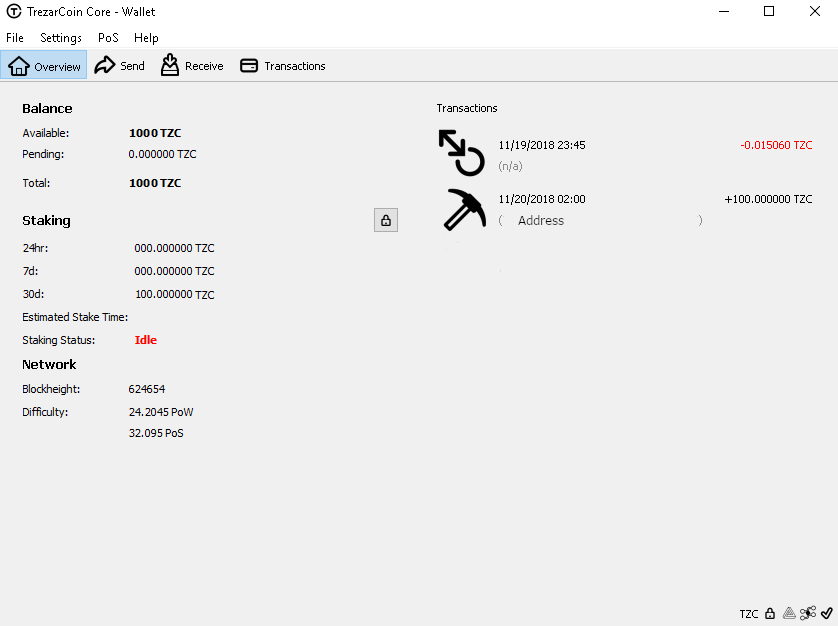Open the PoS menu
Screen dimensions: 838x626
pos(108,38)
